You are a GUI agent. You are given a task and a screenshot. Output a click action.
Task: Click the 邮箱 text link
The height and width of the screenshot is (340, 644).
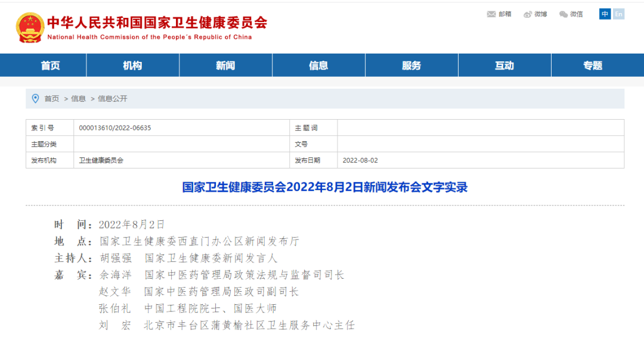pos(505,14)
